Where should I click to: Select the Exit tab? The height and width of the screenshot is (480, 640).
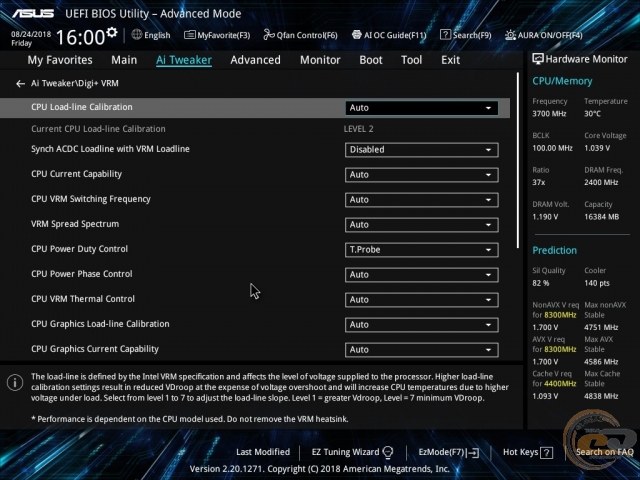tap(450, 60)
